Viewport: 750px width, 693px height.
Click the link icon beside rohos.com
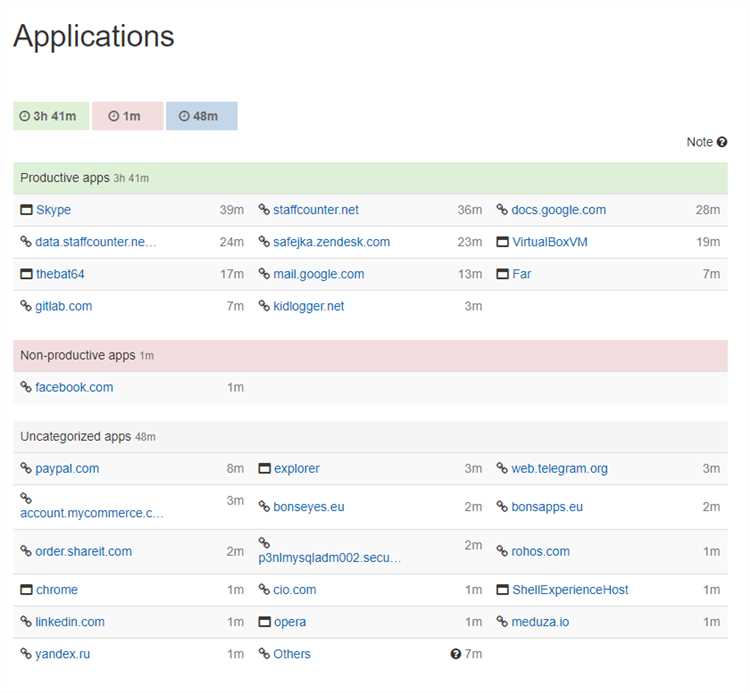(502, 551)
